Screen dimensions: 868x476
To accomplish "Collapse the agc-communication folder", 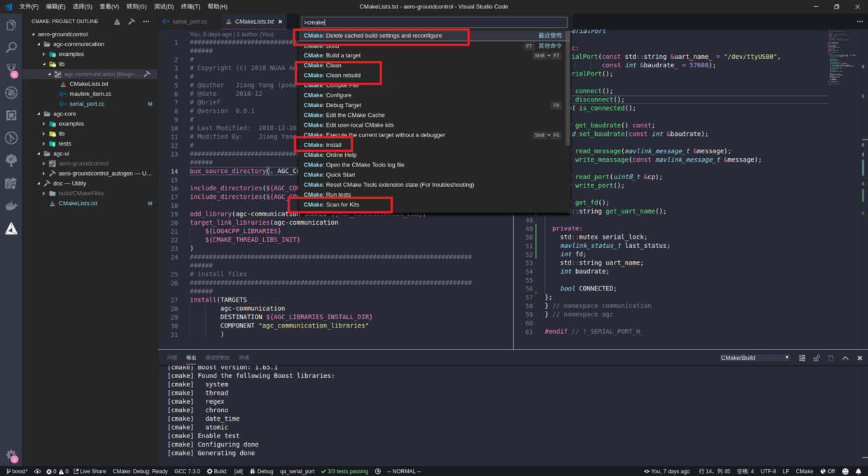I will coord(38,44).
